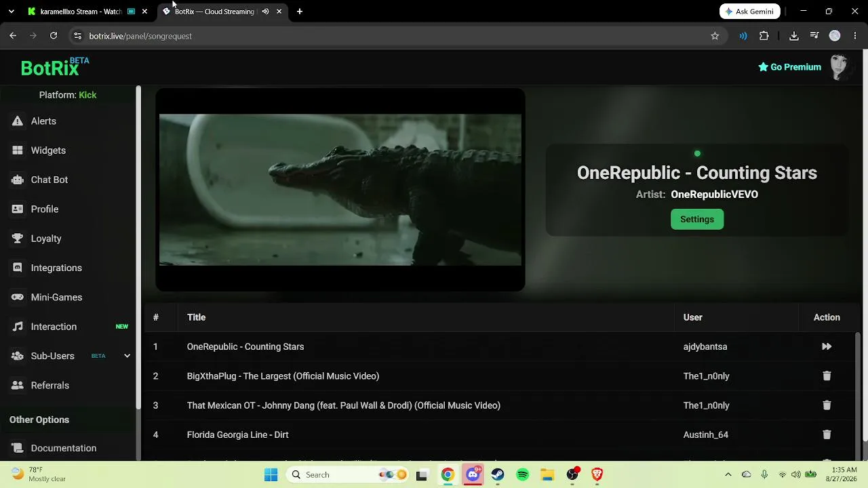Image resolution: width=868 pixels, height=488 pixels.
Task: Open the Loyalty menu item
Action: [x=46, y=239]
